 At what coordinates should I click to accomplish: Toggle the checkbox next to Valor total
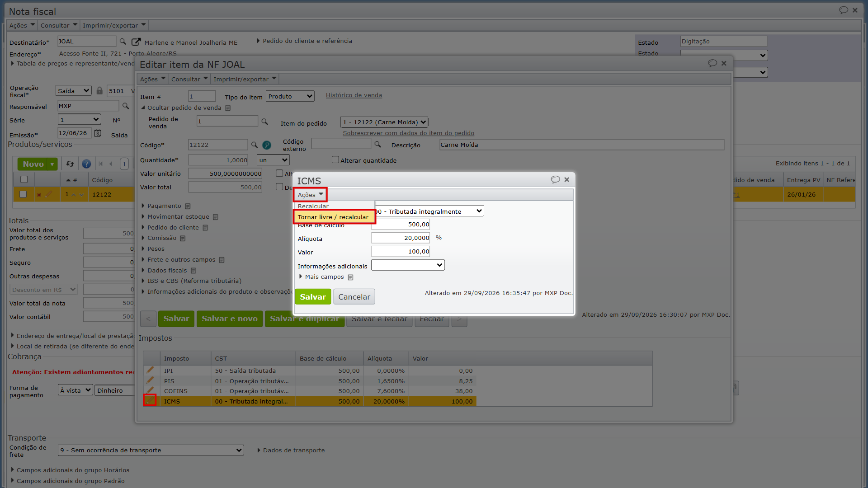pos(279,187)
